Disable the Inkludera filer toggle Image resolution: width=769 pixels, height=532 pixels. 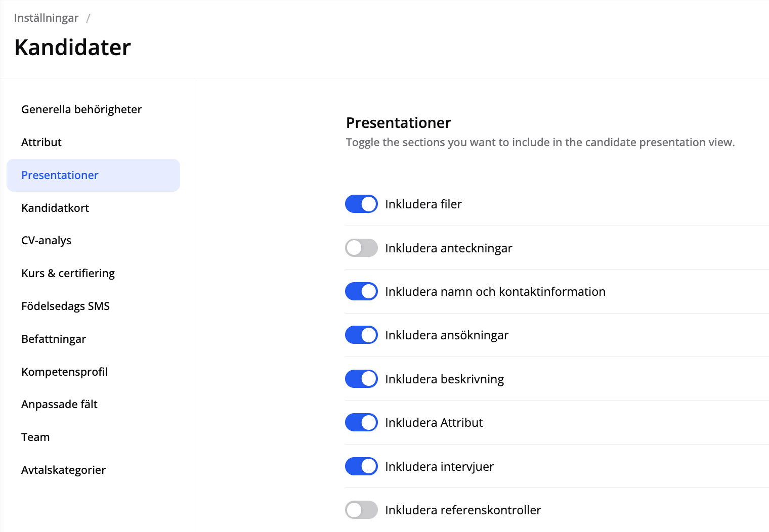click(x=361, y=204)
